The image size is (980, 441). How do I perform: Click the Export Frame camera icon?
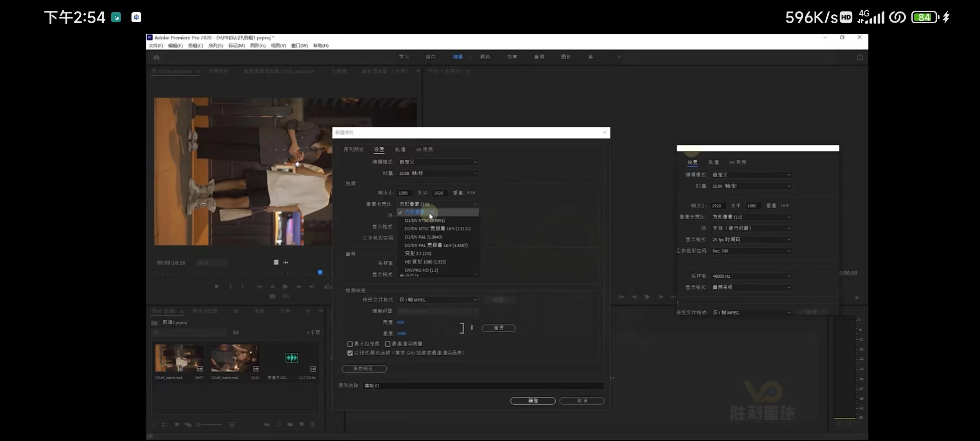(273, 296)
